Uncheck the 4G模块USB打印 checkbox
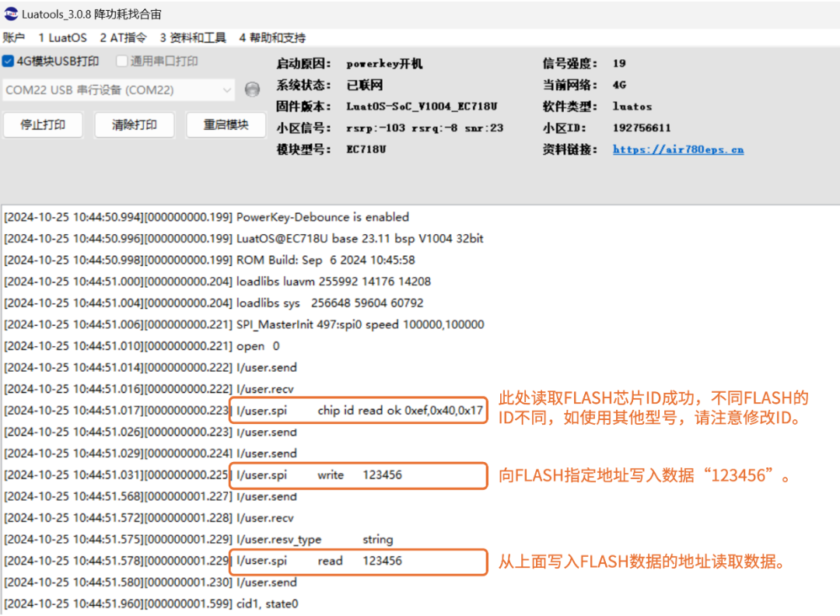840x616 pixels. [x=8, y=61]
